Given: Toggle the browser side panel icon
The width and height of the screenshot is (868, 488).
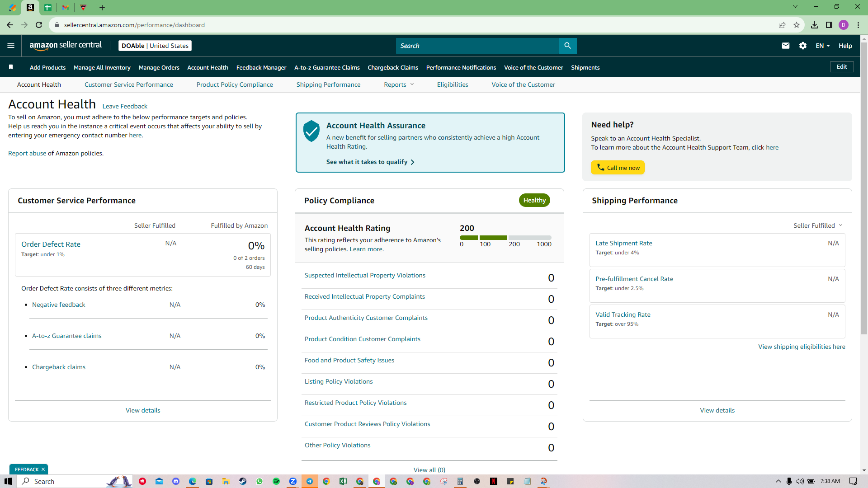Looking at the screenshot, I should pos(829,25).
